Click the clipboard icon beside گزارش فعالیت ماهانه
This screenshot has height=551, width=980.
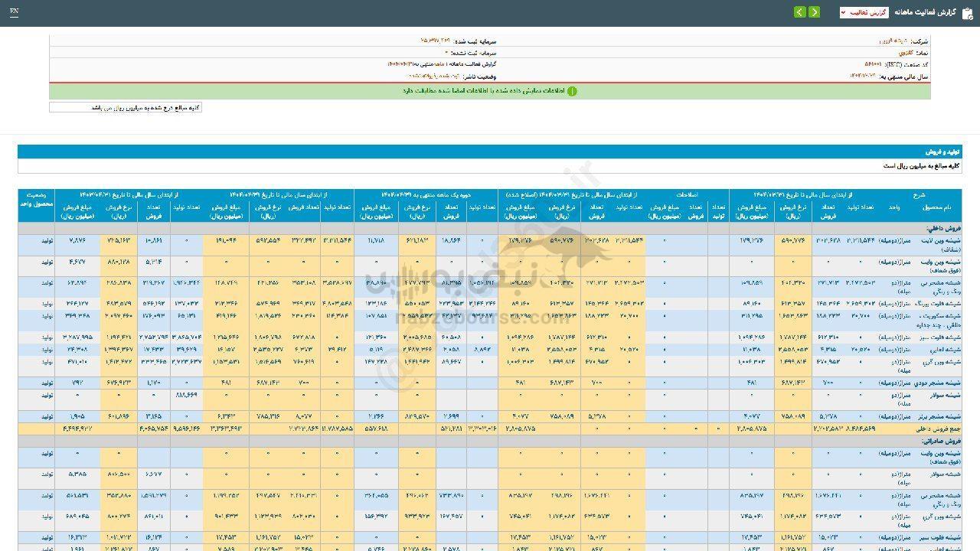click(x=967, y=12)
